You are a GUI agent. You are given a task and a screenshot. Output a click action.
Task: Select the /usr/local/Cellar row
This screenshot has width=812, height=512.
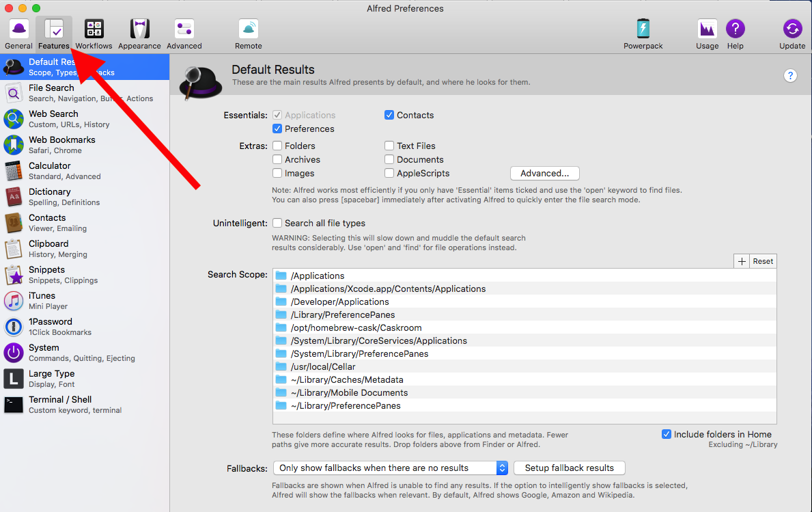click(524, 366)
